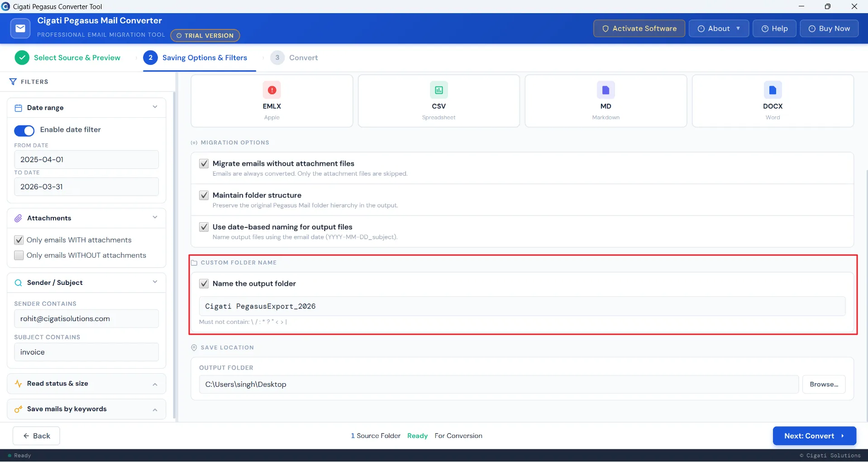Click the Read status & size pulse icon
This screenshot has height=462, width=868.
(x=19, y=384)
